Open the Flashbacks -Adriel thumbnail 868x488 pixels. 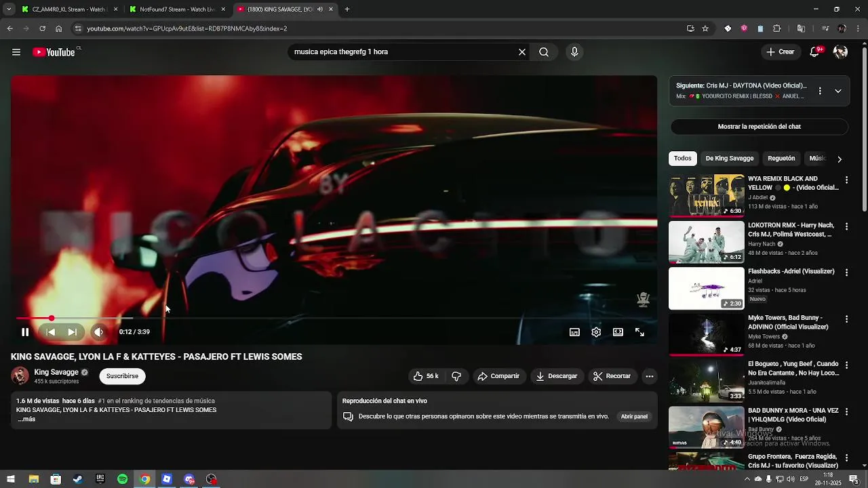point(707,289)
